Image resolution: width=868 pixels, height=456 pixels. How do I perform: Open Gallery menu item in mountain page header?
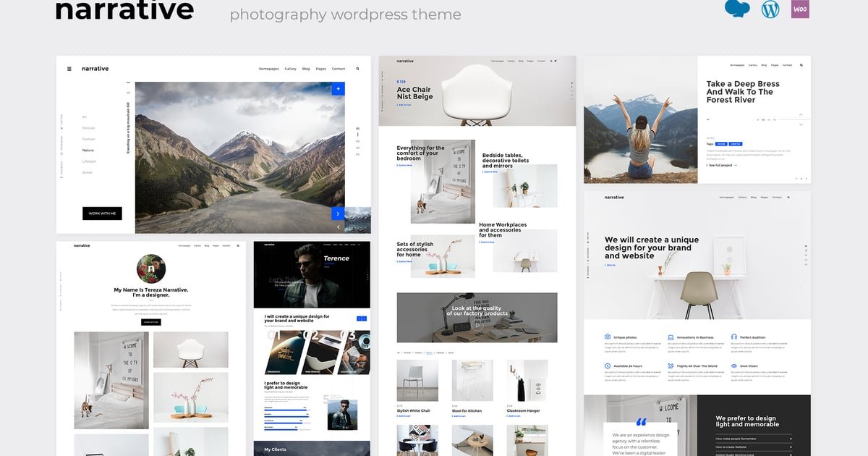[x=290, y=69]
